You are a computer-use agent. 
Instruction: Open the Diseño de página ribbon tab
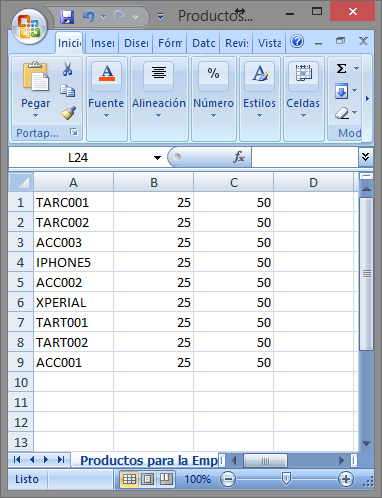(x=136, y=43)
